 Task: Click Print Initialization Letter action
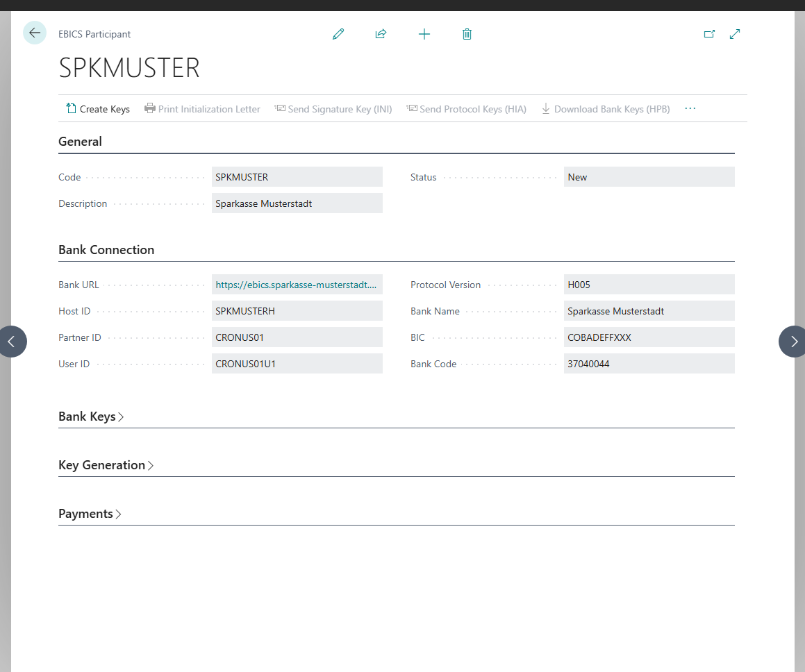[x=202, y=109]
